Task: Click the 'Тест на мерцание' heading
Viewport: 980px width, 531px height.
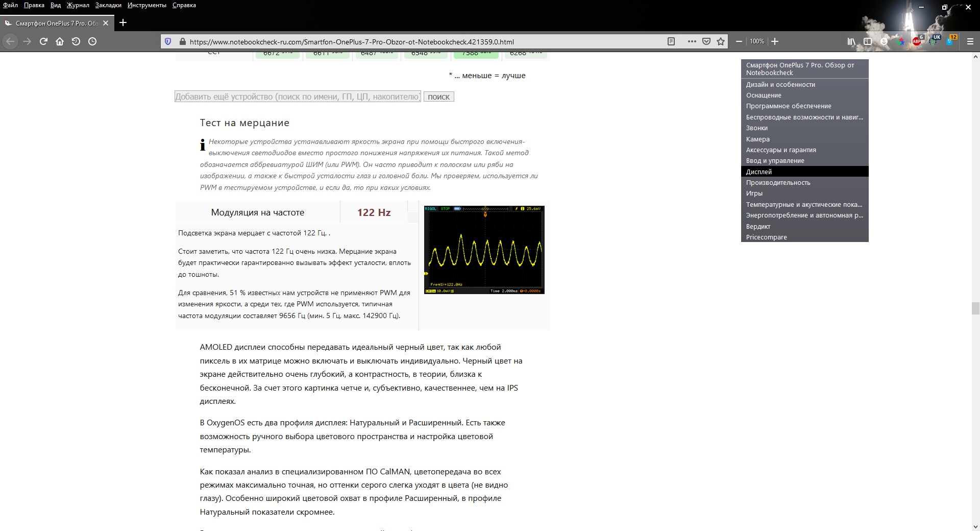Action: 244,123
